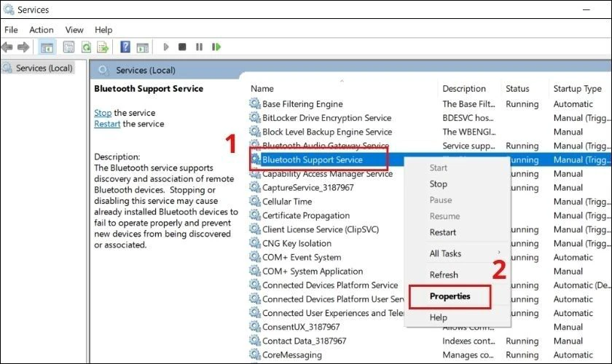Open the Help menu in menu bar
Viewport: 612px width, 364px height.
[103, 30]
